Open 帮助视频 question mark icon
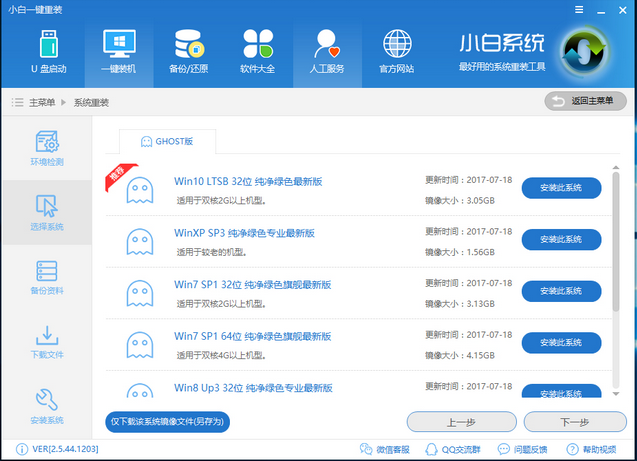Viewport: 637px width, 461px height. (572, 449)
